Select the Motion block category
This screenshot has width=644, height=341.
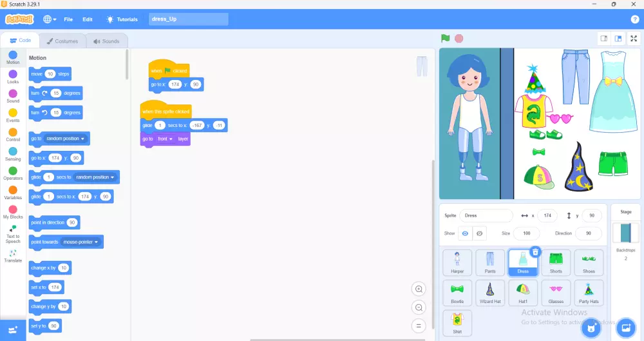[x=13, y=57]
